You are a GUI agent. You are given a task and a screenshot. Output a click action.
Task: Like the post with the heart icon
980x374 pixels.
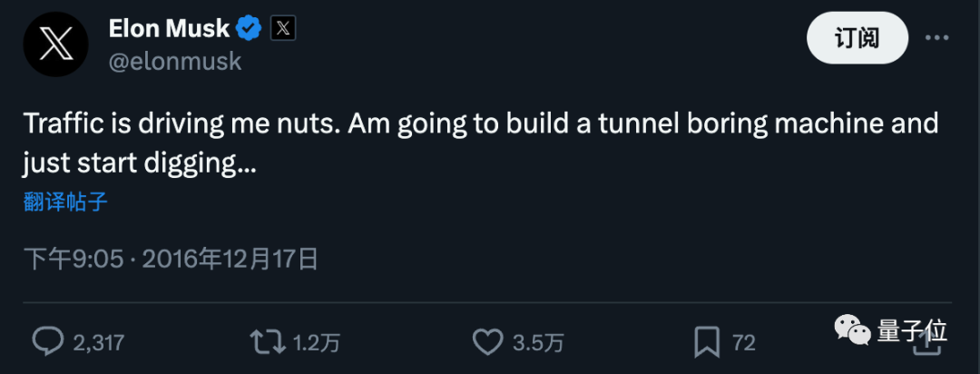coord(487,341)
